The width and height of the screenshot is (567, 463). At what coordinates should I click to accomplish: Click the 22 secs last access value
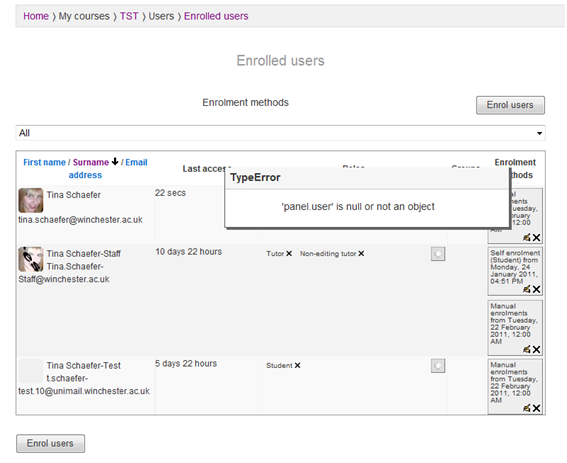coord(170,193)
